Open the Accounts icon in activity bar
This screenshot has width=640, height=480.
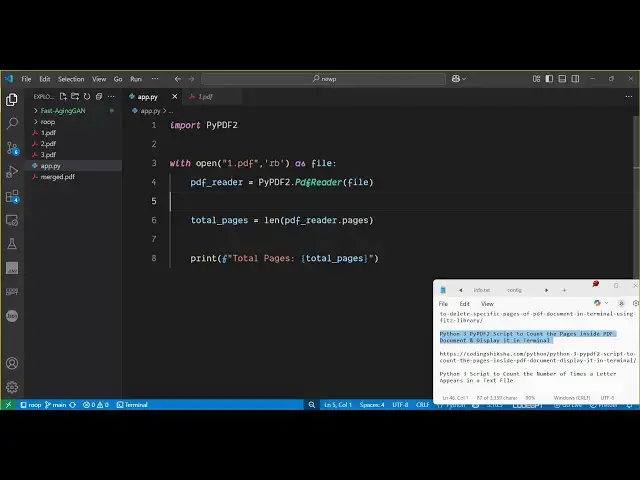coord(12,363)
